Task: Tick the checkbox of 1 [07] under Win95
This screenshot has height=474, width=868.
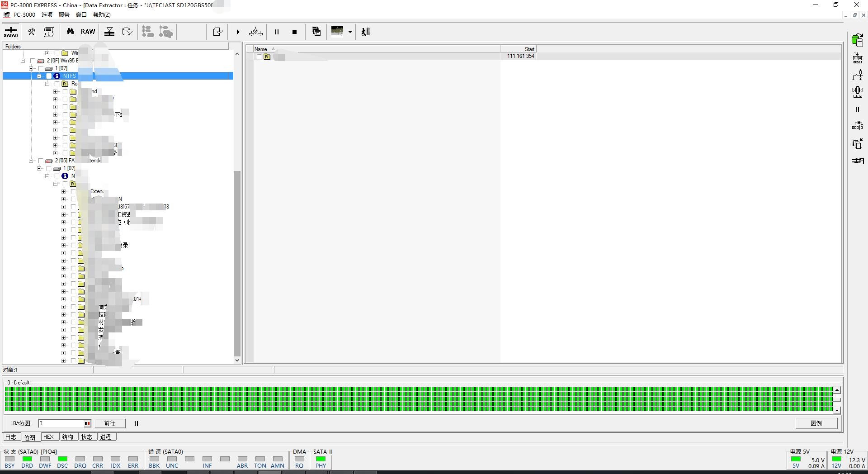Action: pos(41,68)
